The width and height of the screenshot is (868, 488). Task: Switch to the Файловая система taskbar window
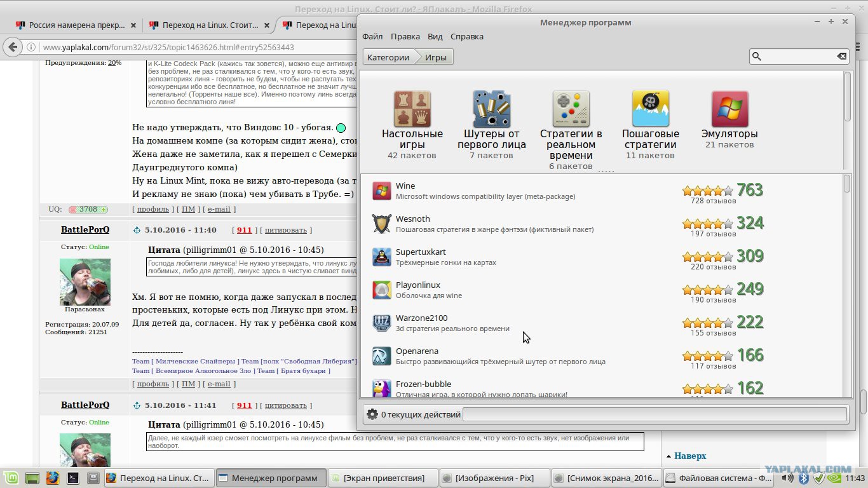(x=719, y=478)
